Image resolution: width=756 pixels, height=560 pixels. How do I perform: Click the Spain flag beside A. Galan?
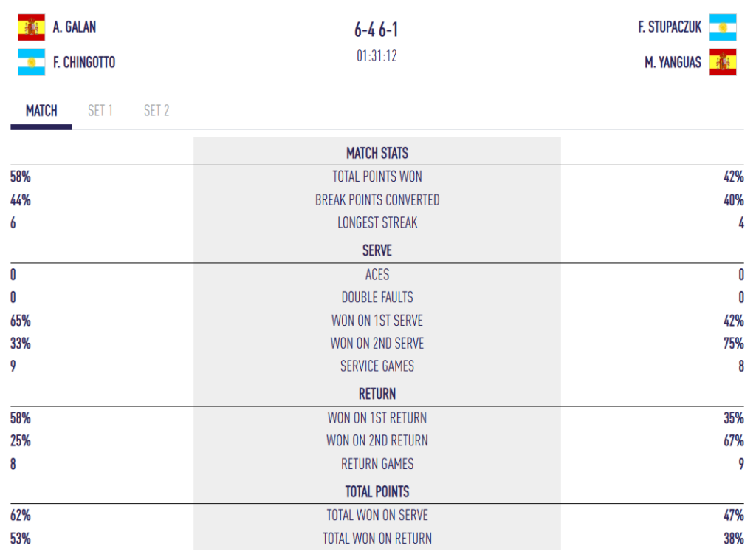pos(32,27)
